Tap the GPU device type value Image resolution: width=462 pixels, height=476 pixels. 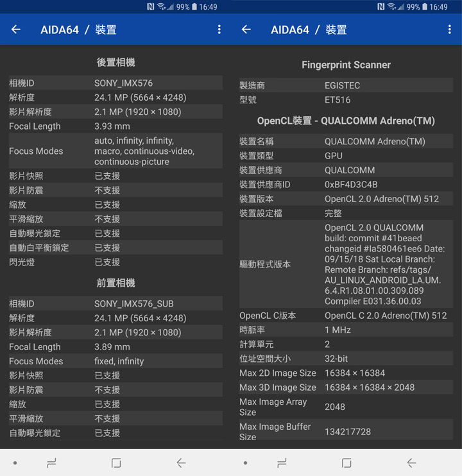333,156
